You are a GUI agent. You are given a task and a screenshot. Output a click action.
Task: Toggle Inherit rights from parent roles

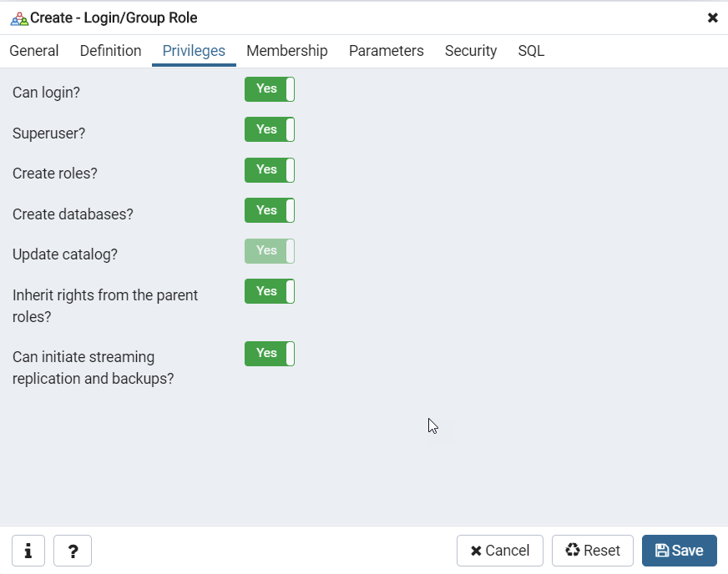point(269,292)
